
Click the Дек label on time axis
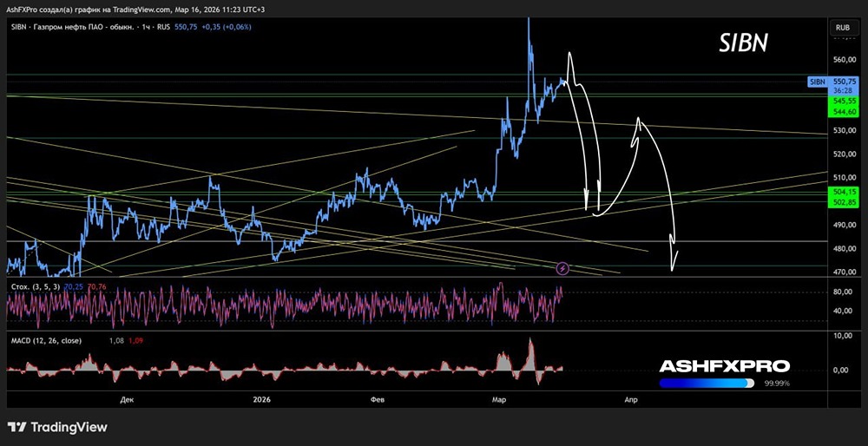pyautogui.click(x=126, y=399)
